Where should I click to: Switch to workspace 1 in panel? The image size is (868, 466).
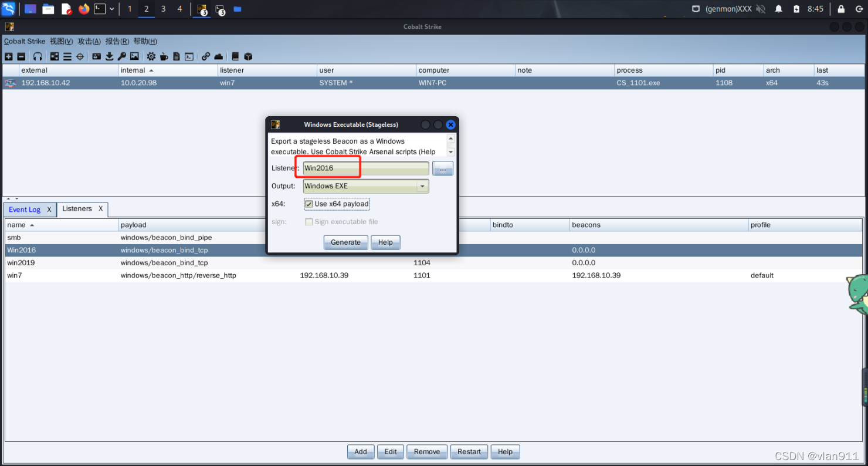[x=130, y=9]
